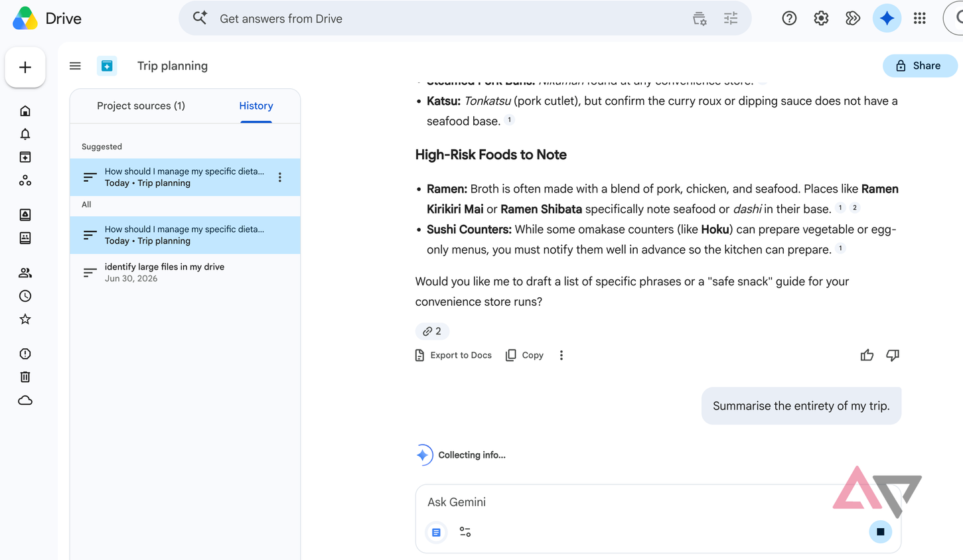Open Spam icon in the sidebar

(25, 354)
